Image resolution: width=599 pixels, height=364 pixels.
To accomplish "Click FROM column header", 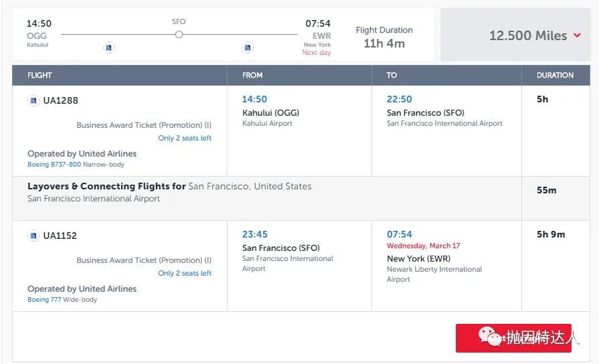I will [252, 75].
